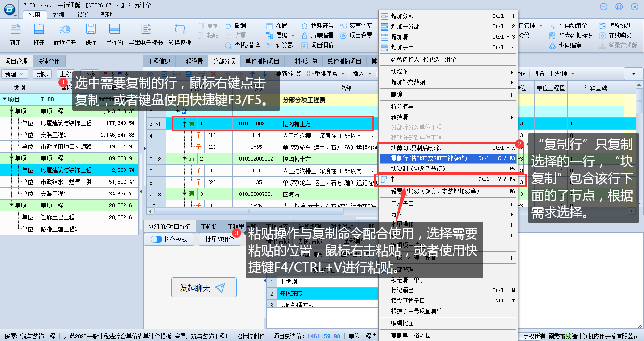Click the 删除 button in project panel

pos(42,74)
